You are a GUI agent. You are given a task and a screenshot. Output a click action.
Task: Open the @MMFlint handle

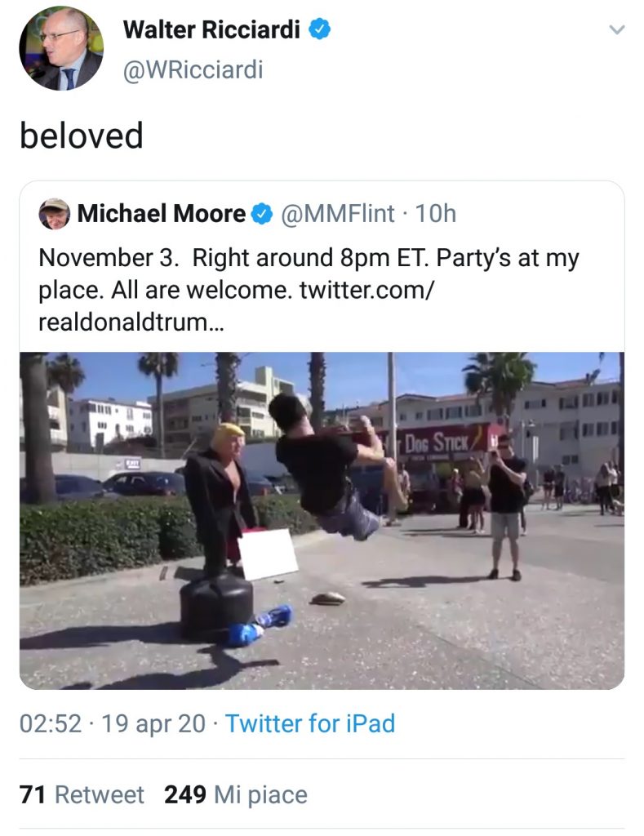tap(337, 214)
